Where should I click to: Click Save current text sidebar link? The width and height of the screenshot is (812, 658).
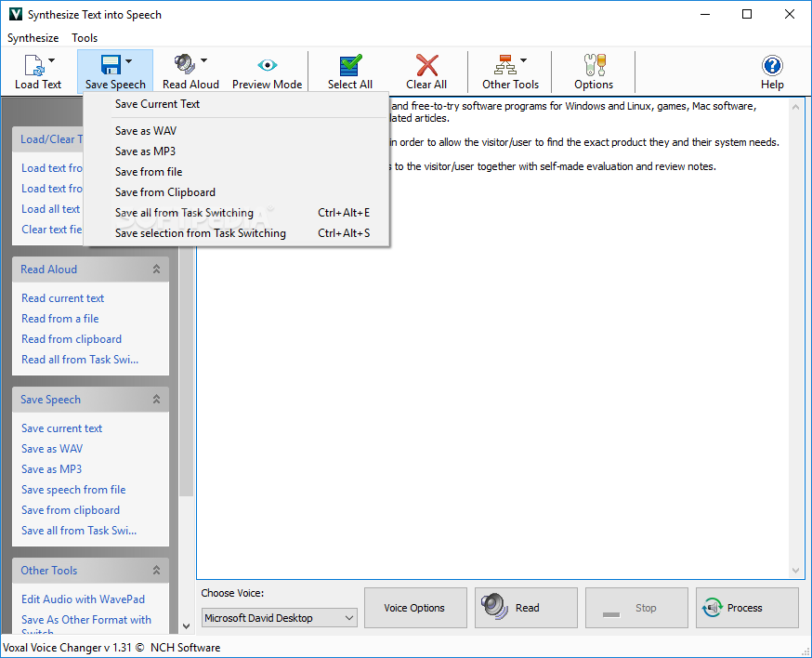coord(61,428)
